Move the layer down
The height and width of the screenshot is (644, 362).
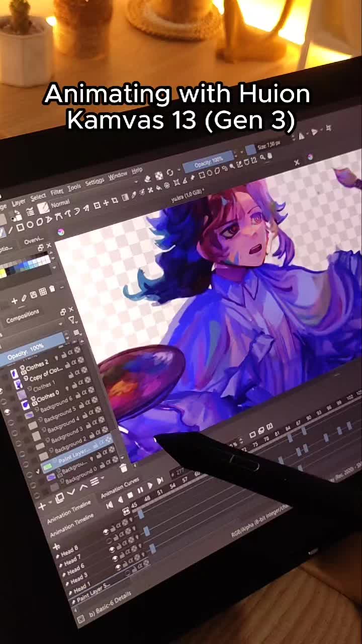tap(71, 491)
